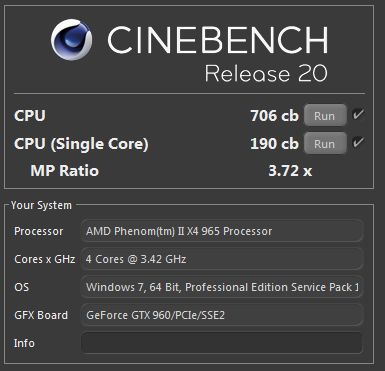
Task: Click the Info label text
Action: coord(24,343)
